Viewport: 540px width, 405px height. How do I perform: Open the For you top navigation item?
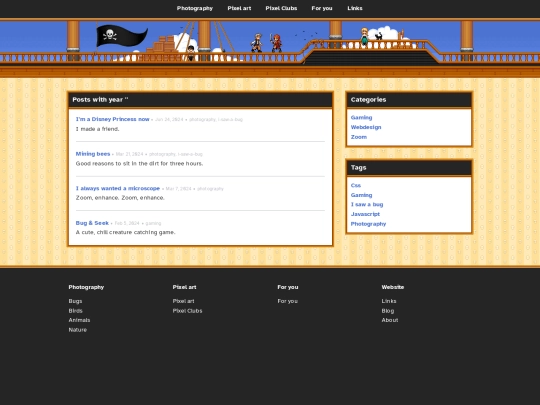click(x=322, y=8)
